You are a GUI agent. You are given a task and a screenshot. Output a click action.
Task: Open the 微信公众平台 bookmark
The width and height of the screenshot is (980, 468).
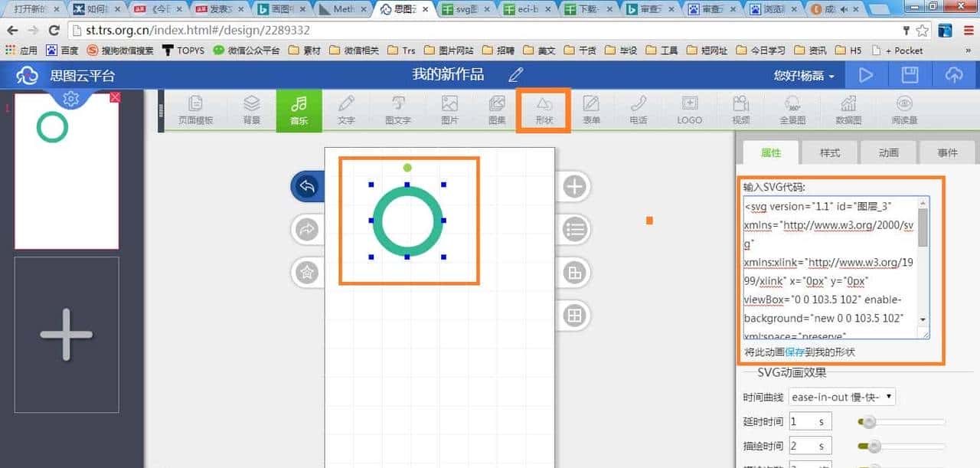pos(247,51)
